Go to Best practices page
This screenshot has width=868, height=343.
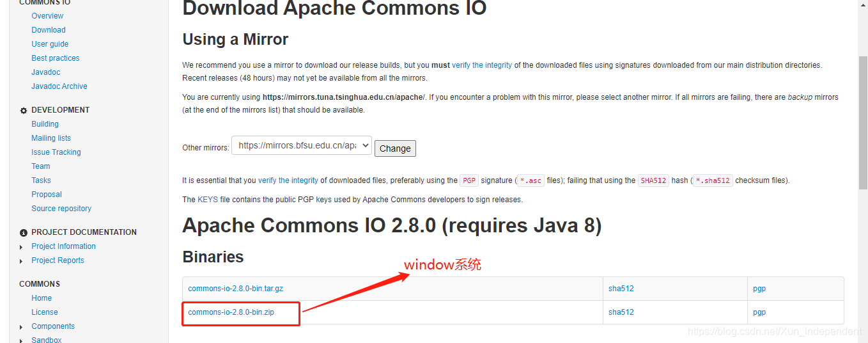[x=56, y=58]
